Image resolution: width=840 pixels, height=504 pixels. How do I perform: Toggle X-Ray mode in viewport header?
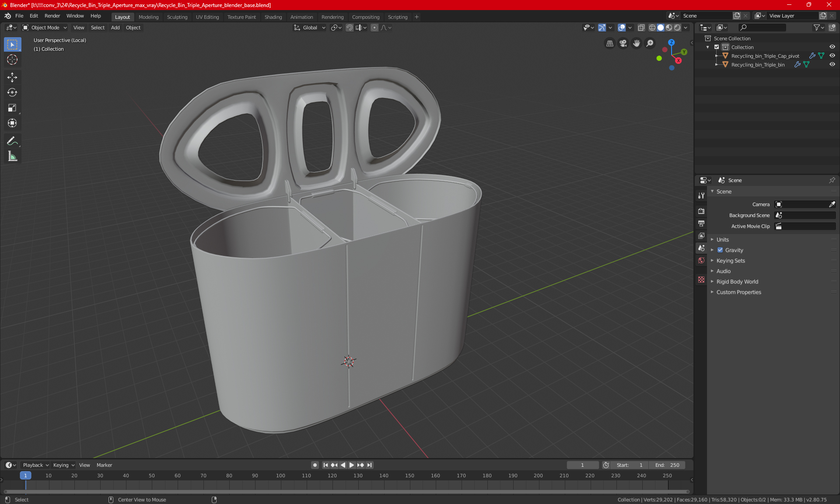coord(641,28)
